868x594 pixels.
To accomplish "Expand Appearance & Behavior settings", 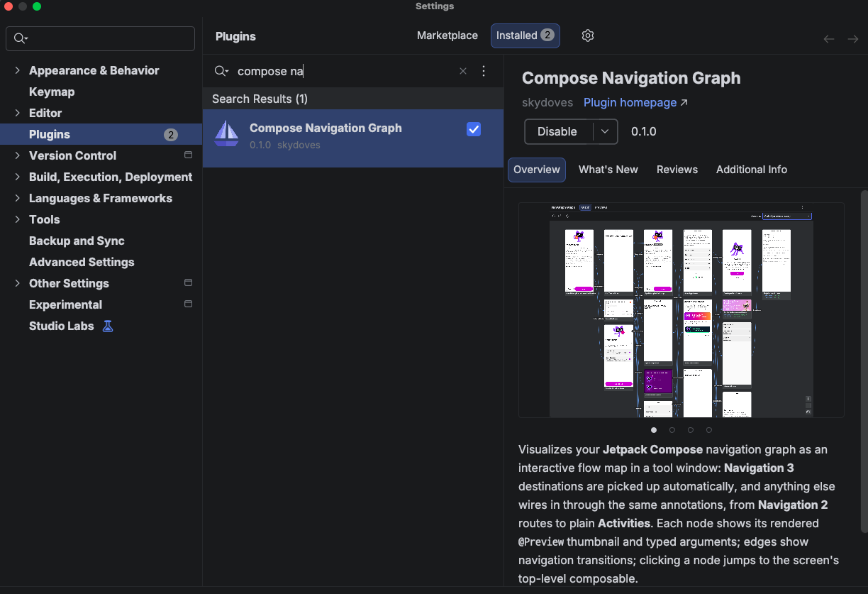I will [17, 70].
